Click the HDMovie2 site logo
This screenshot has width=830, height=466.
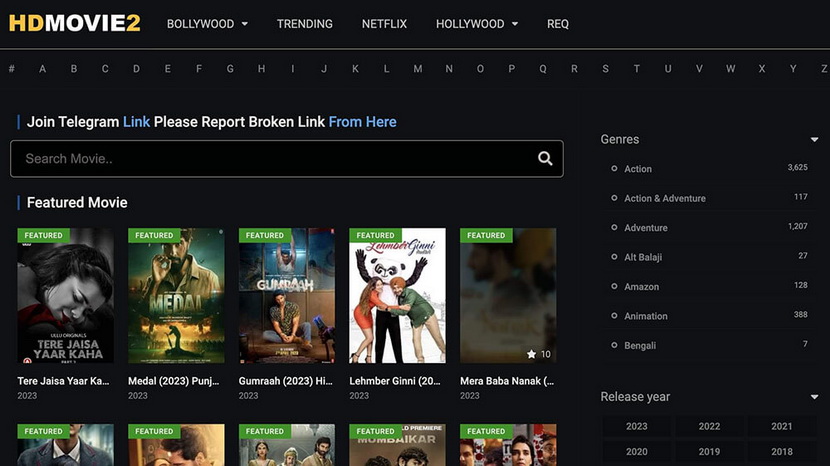point(74,23)
